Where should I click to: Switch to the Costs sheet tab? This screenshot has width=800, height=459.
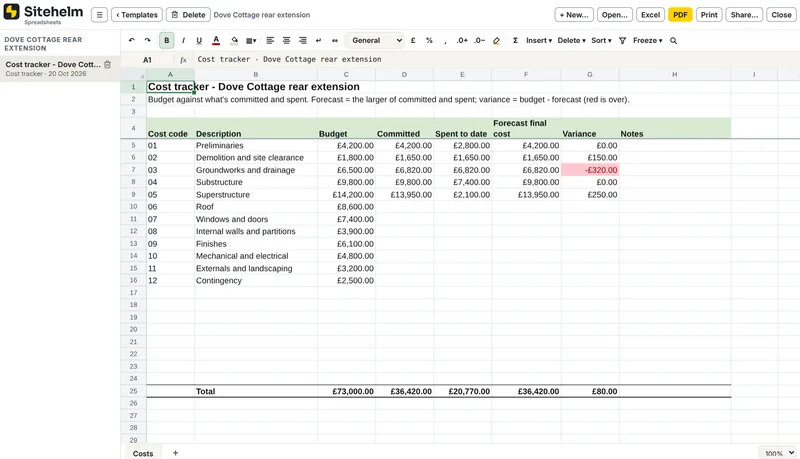coord(143,453)
